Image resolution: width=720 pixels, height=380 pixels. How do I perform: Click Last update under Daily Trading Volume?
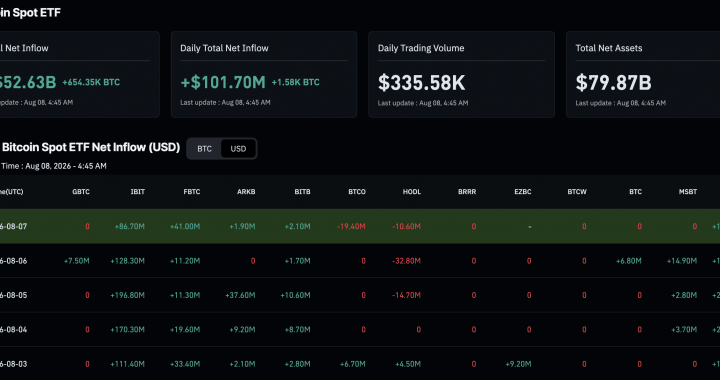tap(423, 103)
